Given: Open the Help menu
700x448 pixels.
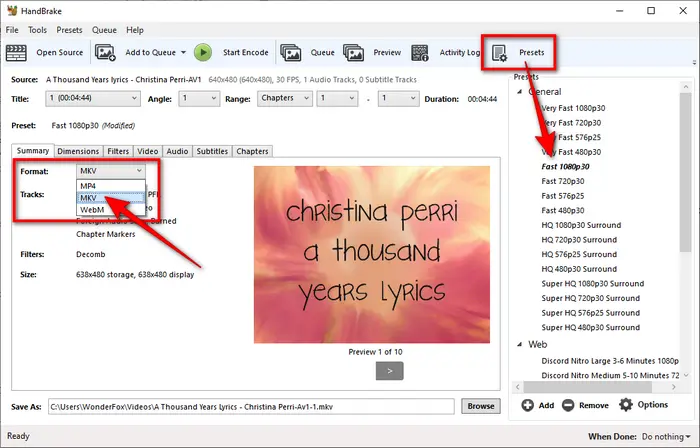Looking at the screenshot, I should coord(135,30).
